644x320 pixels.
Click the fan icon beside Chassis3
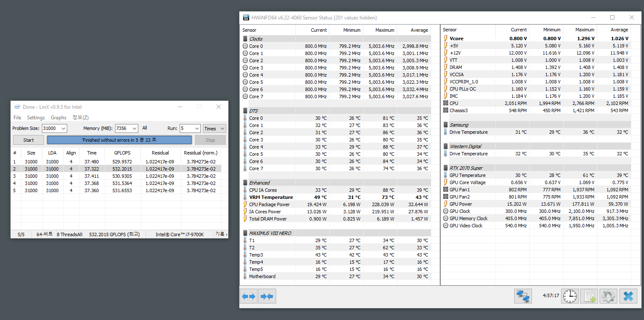pyautogui.click(x=446, y=110)
